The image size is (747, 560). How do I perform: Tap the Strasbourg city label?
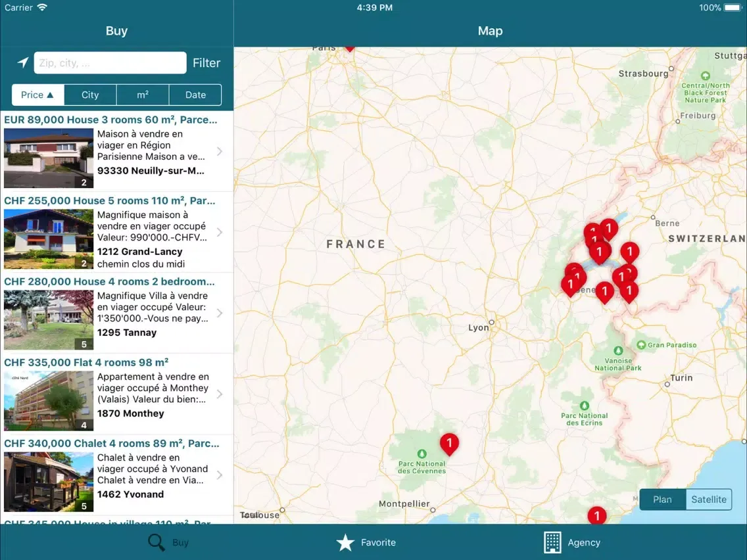pos(643,74)
